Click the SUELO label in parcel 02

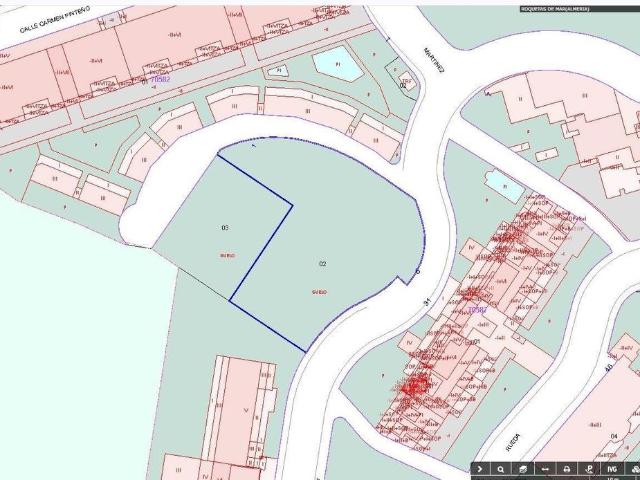[319, 292]
